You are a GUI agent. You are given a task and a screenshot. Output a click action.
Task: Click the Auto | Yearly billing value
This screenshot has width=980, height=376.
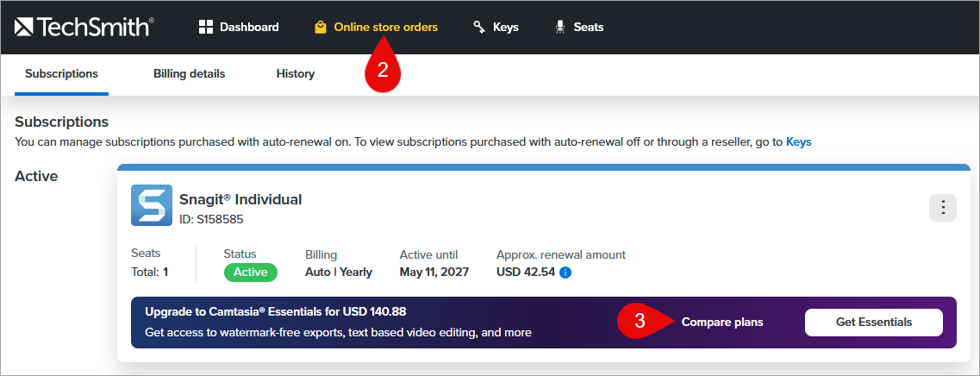339,273
